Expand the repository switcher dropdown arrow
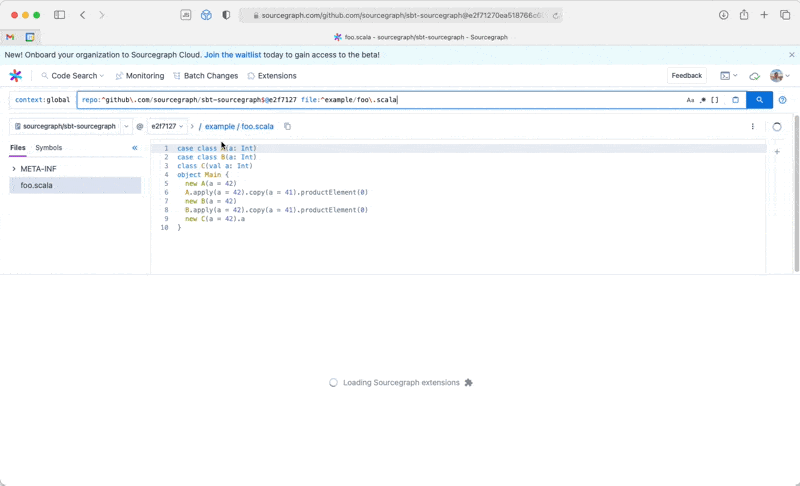This screenshot has width=800, height=486. 126,126
